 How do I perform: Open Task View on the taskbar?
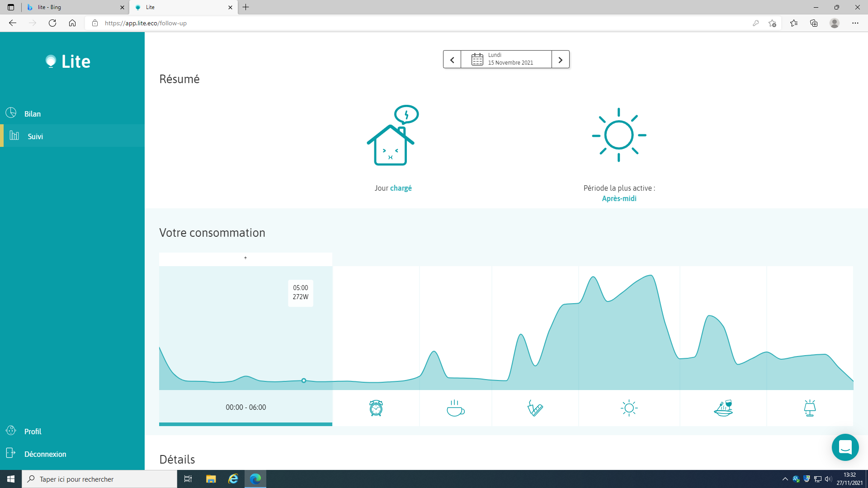pos(188,479)
